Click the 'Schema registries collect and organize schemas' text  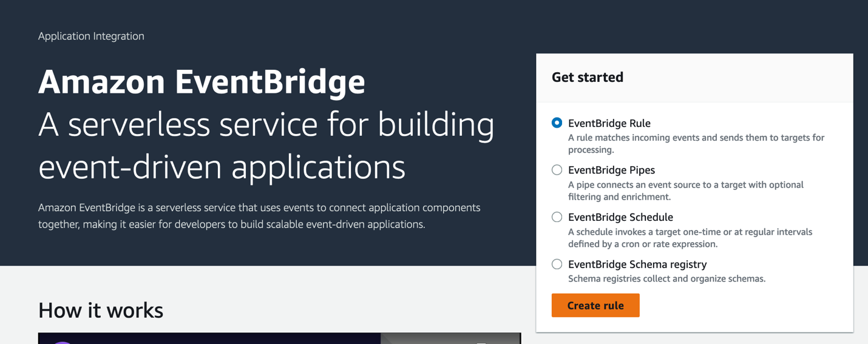666,278
